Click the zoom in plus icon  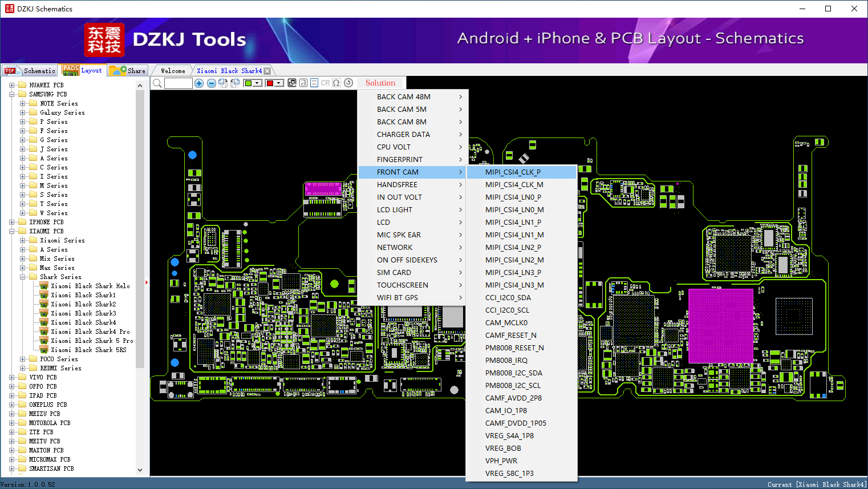(199, 83)
